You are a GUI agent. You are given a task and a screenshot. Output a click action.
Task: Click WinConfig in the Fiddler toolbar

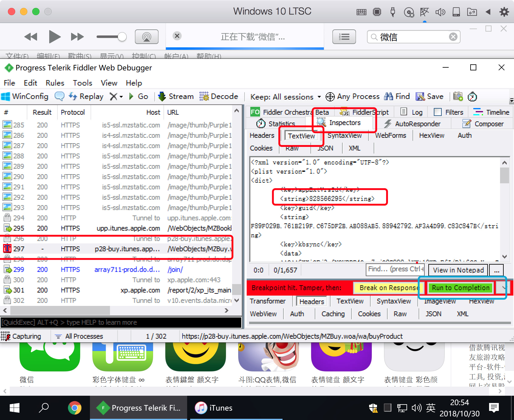click(x=25, y=97)
